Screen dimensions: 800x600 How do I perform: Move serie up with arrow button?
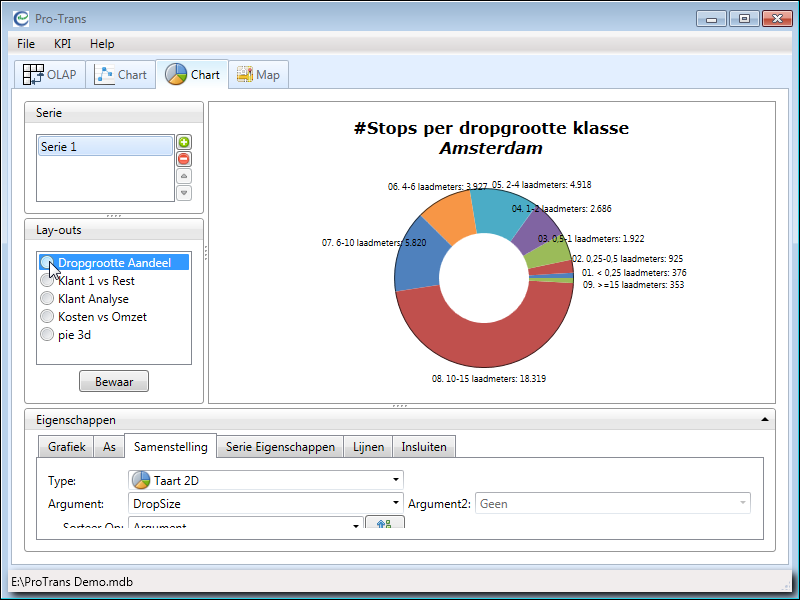(x=184, y=176)
